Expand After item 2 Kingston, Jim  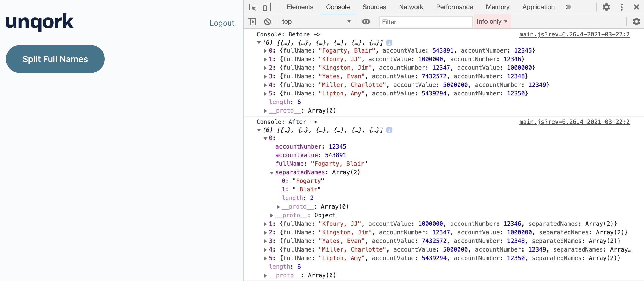click(x=265, y=232)
